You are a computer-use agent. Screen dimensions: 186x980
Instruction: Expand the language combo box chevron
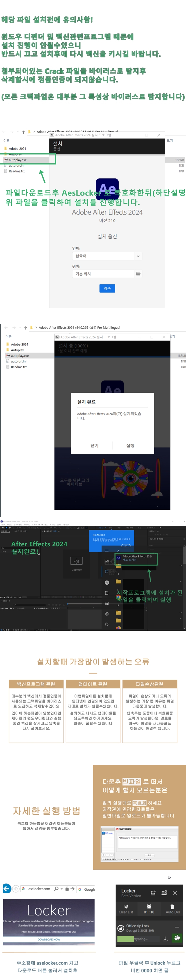tap(138, 256)
